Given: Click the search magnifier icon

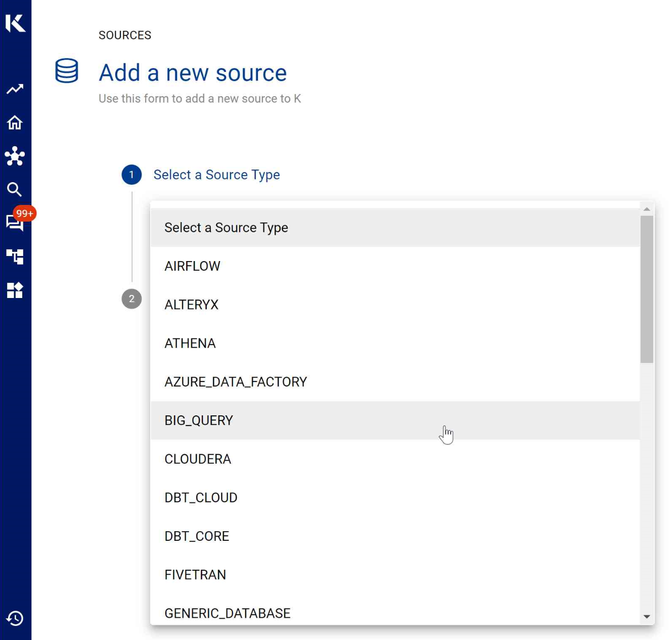Looking at the screenshot, I should point(15,190).
